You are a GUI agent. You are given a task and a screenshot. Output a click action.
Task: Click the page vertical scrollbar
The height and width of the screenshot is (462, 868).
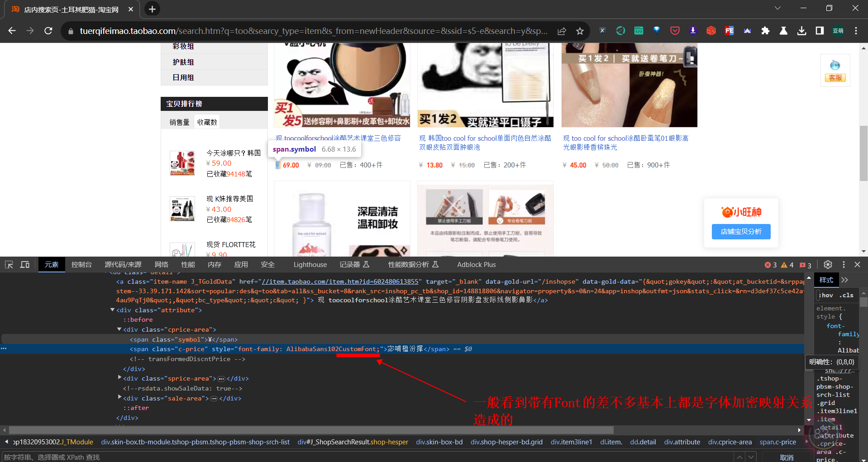863,153
